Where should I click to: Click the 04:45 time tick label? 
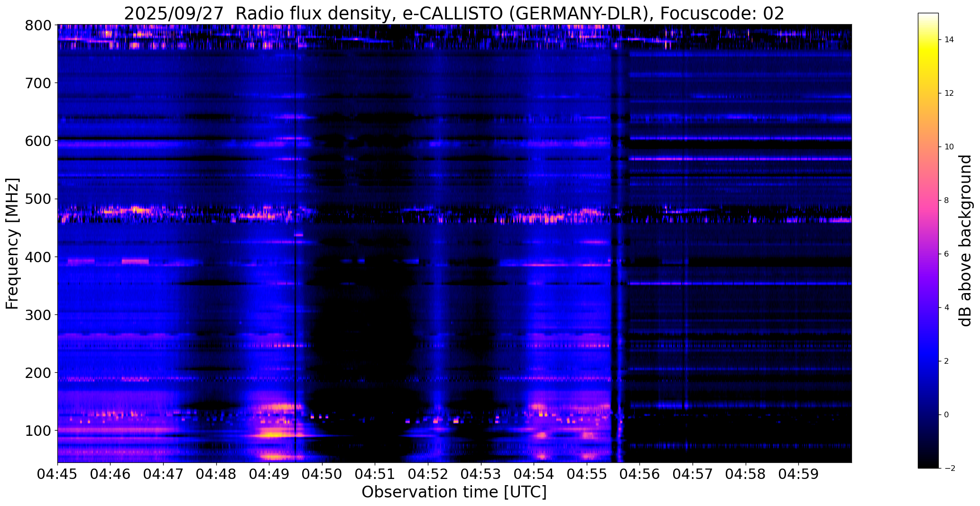(57, 475)
